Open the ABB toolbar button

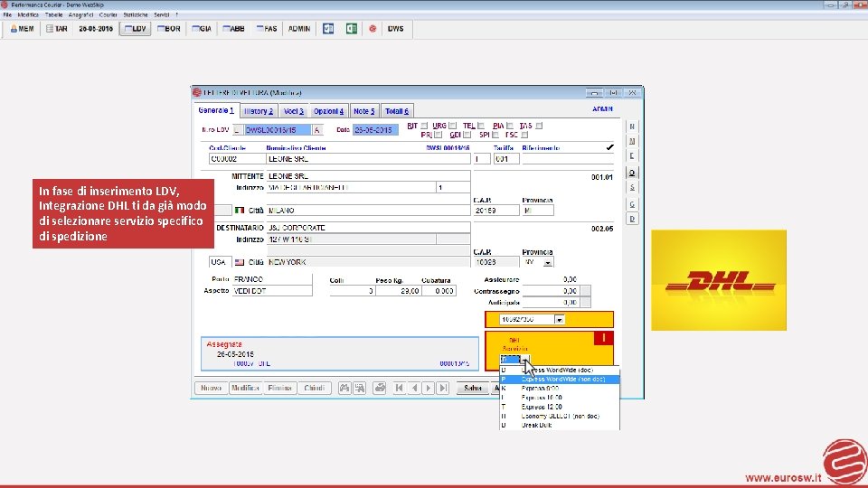pos(234,29)
